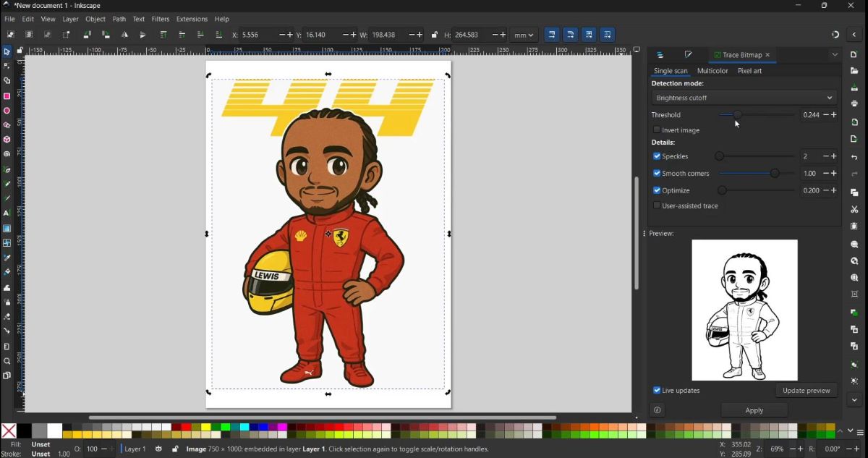Activate the Text tool
868x458 pixels.
8,213
